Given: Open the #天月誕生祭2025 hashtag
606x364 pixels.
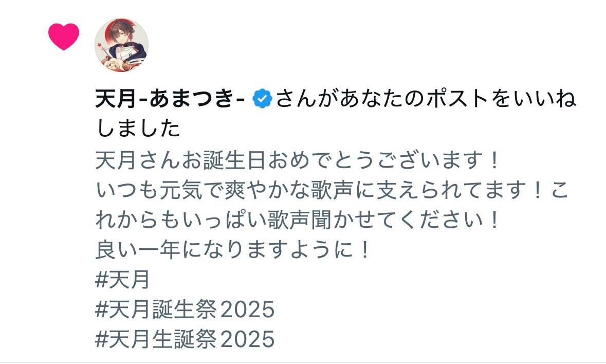Looking at the screenshot, I should [x=185, y=309].
